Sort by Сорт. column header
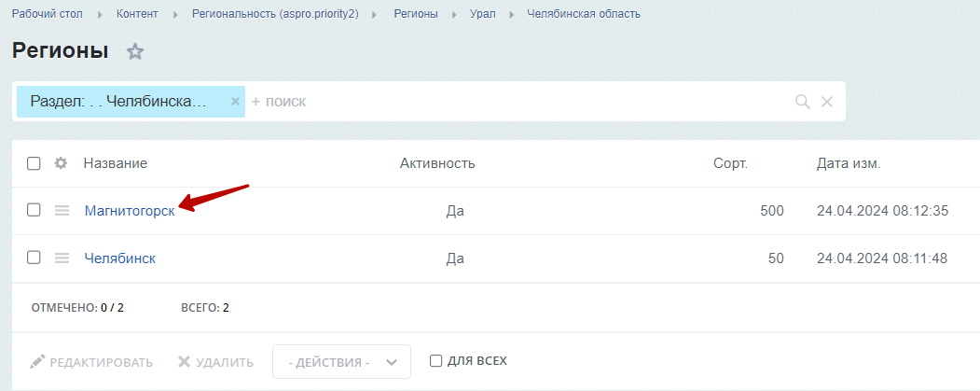Viewport: 980px width, 391px height. tap(731, 163)
